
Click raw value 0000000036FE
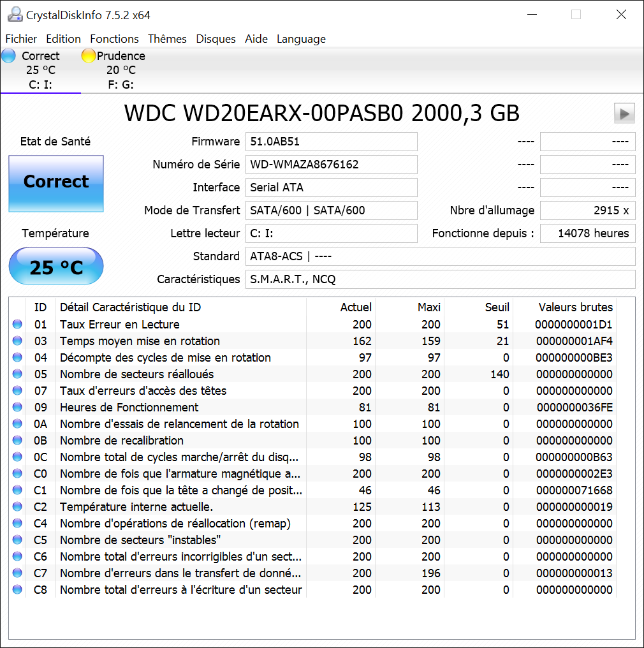[574, 408]
